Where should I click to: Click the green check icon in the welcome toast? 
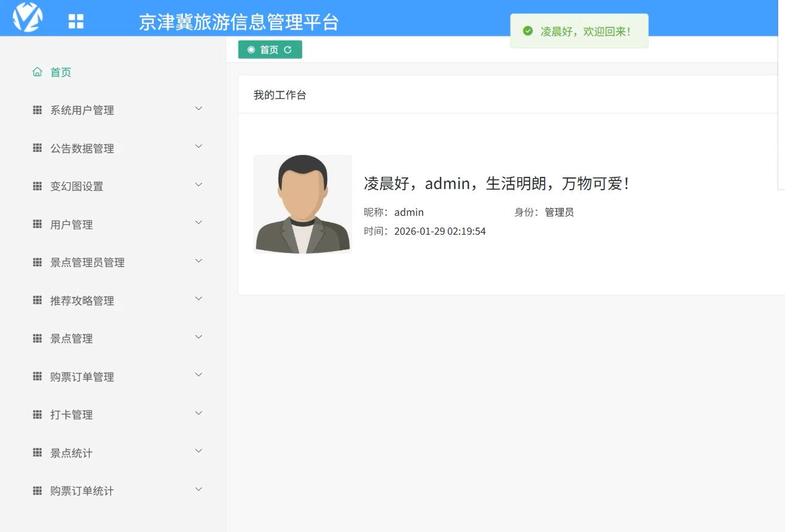[528, 31]
